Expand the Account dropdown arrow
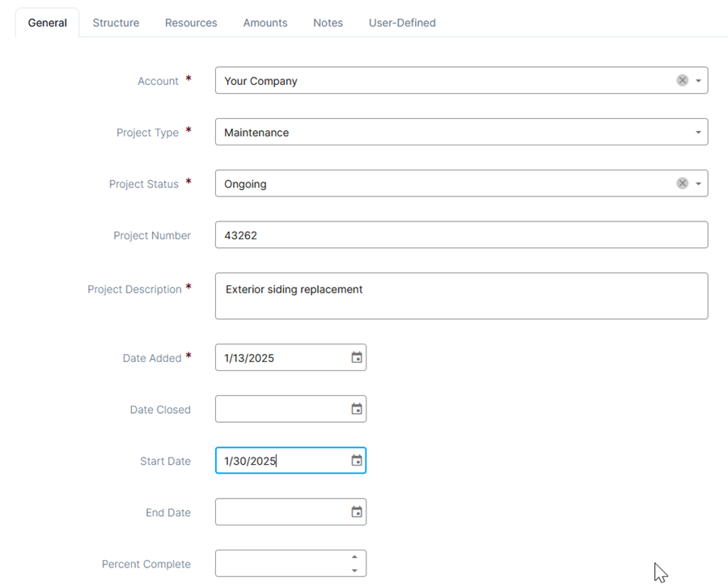 point(698,81)
